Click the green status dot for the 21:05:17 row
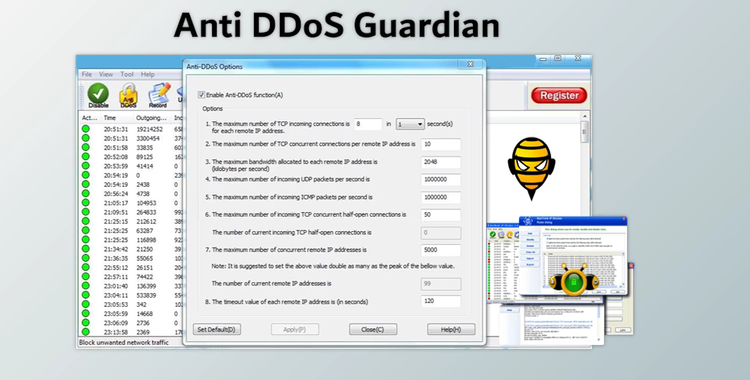The height and width of the screenshot is (380, 750). pyautogui.click(x=86, y=202)
